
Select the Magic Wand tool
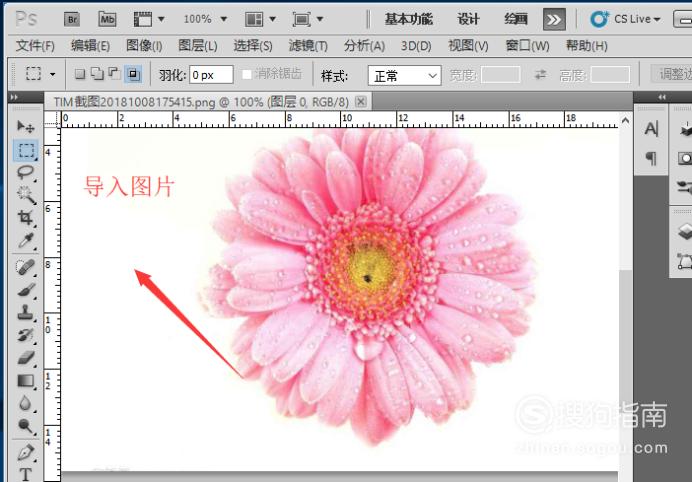tap(26, 195)
